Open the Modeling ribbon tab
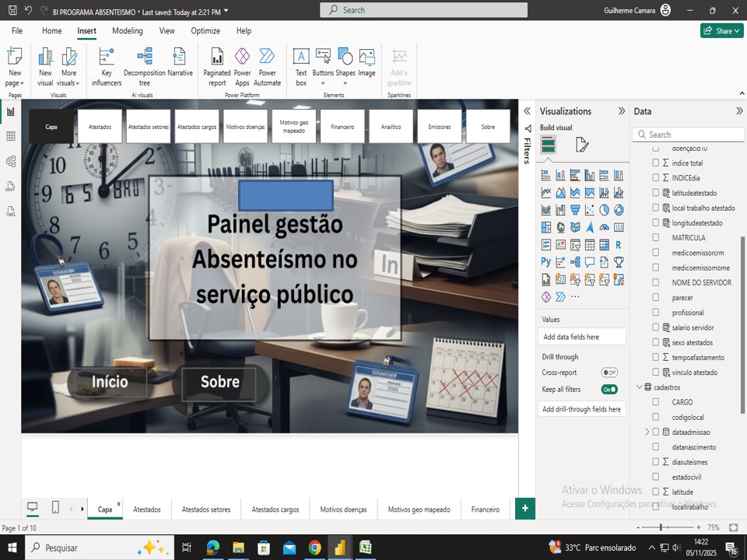747x560 pixels. coord(128,31)
